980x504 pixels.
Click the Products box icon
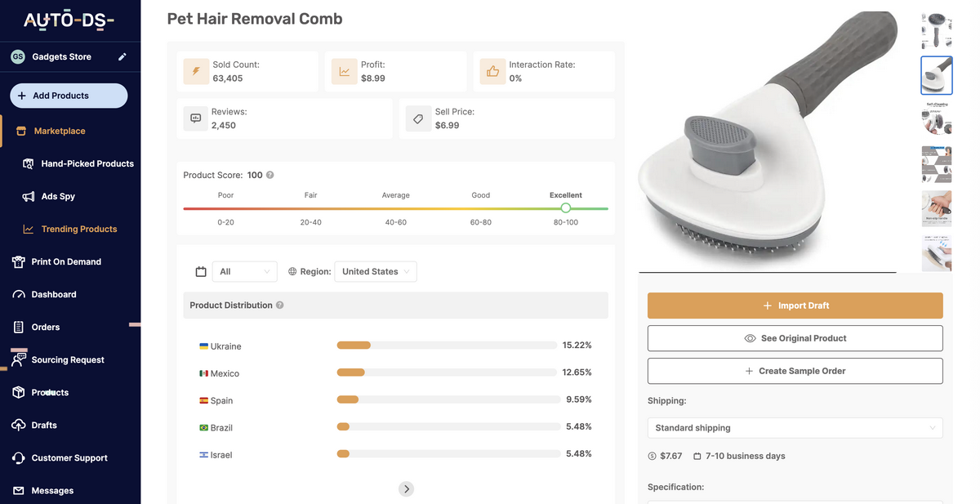pyautogui.click(x=19, y=392)
